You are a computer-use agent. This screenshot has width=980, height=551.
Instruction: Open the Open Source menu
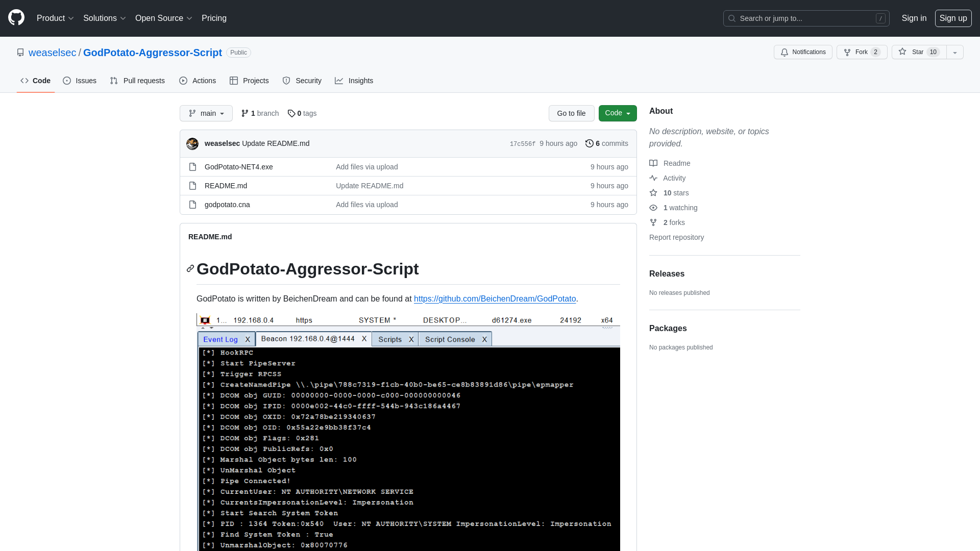(x=163, y=18)
